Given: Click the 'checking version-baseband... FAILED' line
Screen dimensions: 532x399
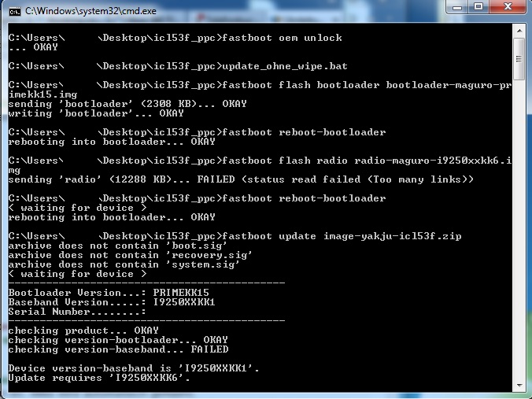Looking at the screenshot, I should pos(118,349).
